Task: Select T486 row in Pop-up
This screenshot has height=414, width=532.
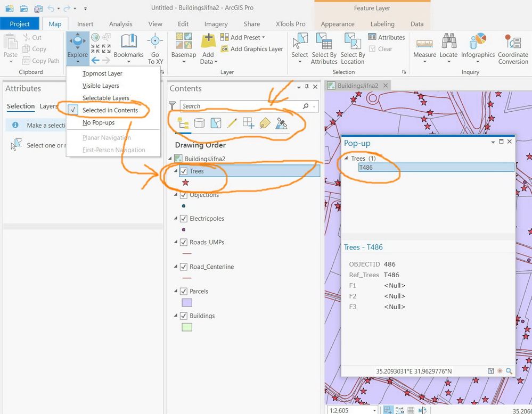Action: (x=436, y=167)
